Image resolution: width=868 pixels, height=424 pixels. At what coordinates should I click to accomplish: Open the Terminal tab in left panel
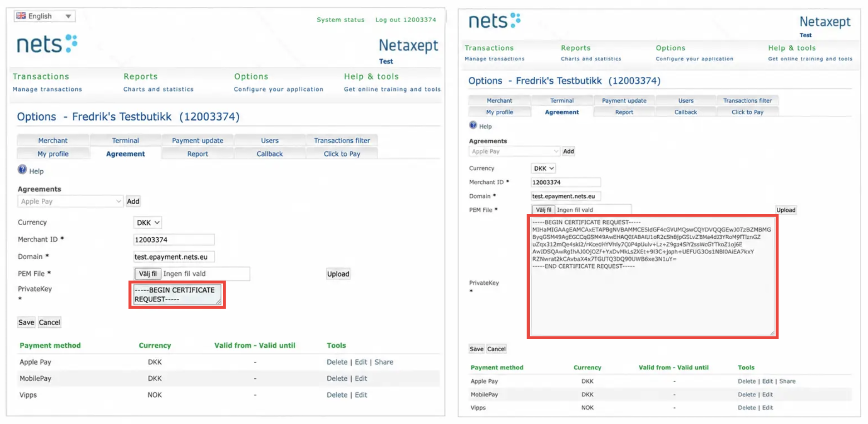tap(125, 140)
